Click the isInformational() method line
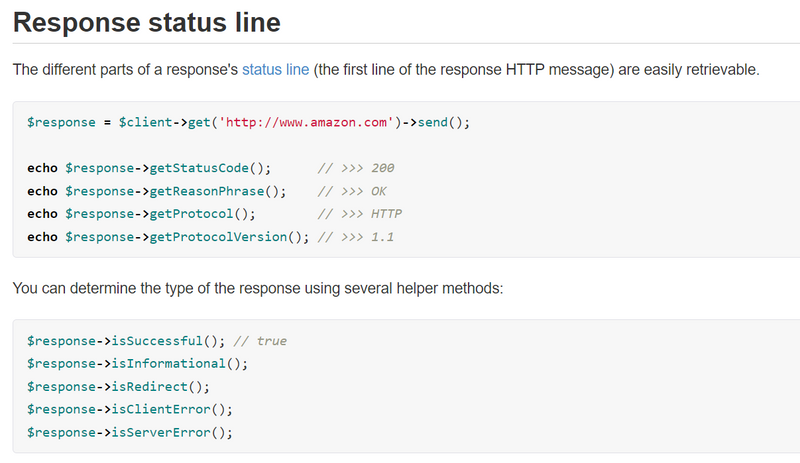The height and width of the screenshot is (463, 800). coord(137,364)
